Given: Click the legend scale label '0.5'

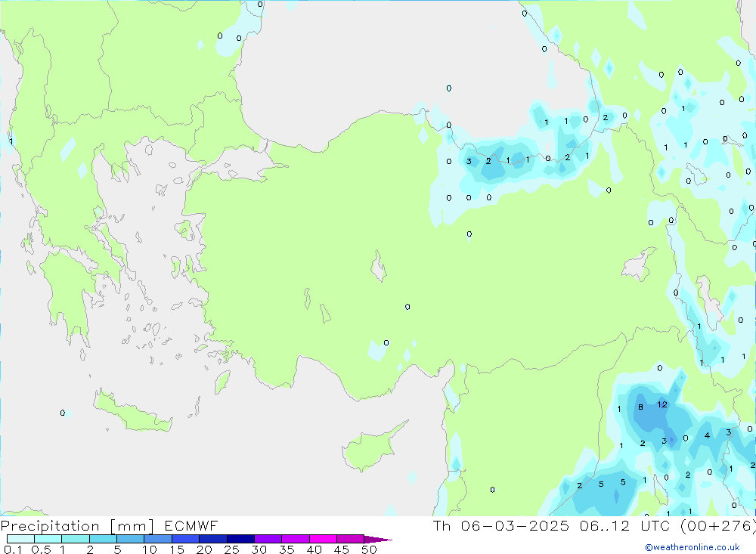Looking at the screenshot, I should pyautogui.click(x=41, y=549).
